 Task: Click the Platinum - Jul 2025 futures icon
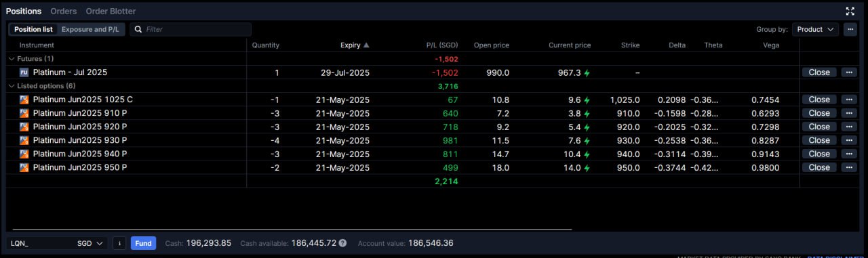24,72
